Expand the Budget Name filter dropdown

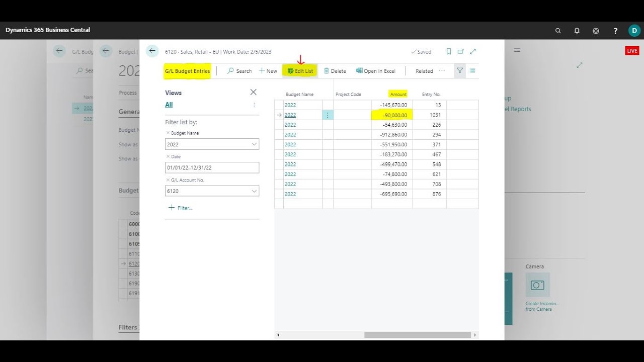point(254,144)
